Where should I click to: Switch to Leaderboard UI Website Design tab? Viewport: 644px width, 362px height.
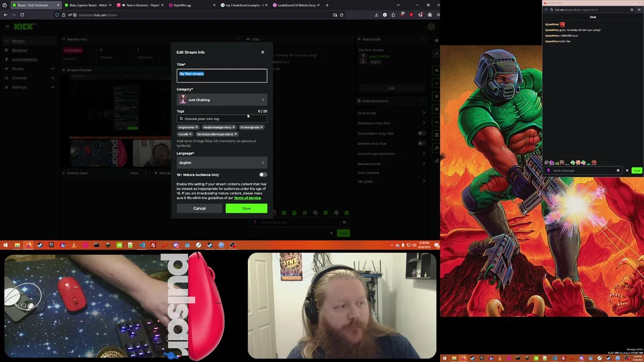pos(296,5)
